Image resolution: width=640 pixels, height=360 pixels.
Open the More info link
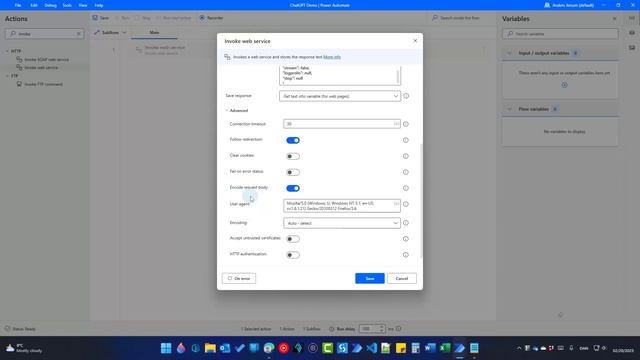click(x=332, y=57)
